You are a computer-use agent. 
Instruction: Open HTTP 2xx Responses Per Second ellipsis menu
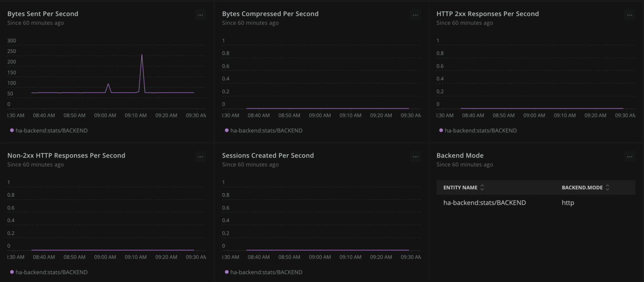coord(630,15)
